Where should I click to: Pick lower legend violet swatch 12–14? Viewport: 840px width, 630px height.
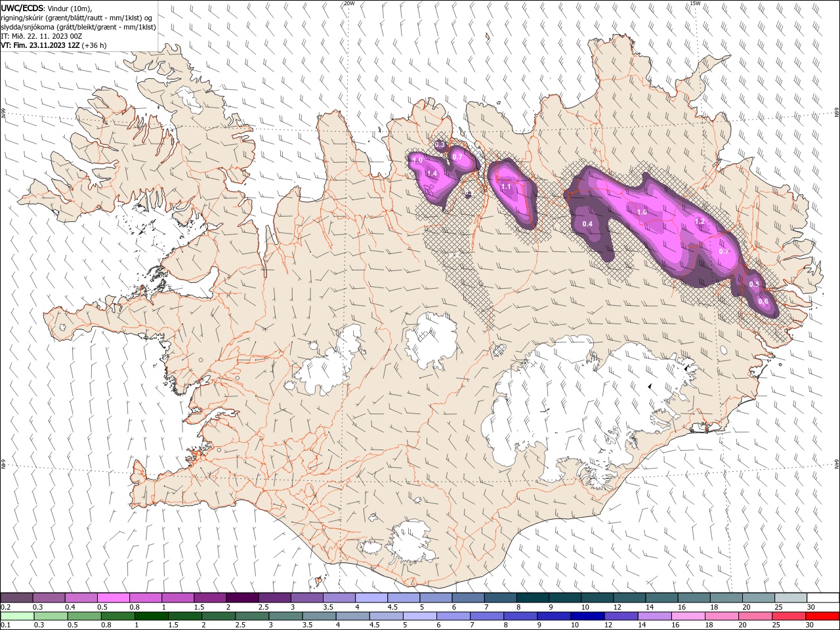(x=621, y=616)
